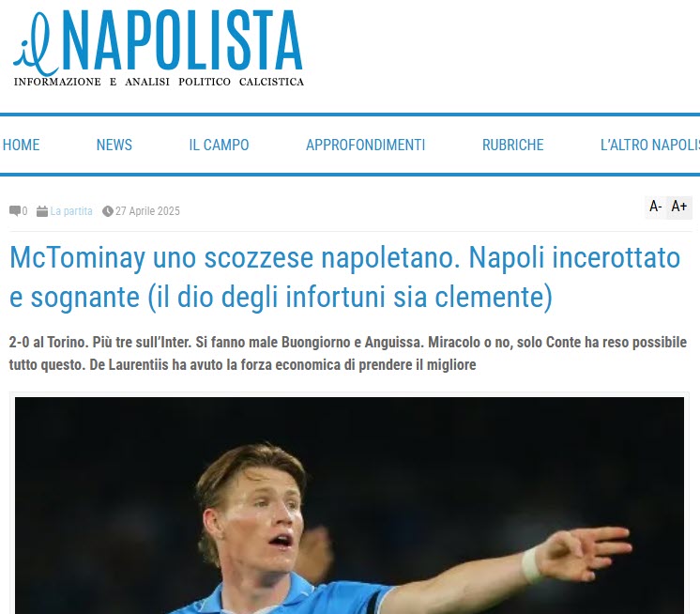The width and height of the screenshot is (700, 614).
Task: Open the La partita category link
Action: point(71,211)
